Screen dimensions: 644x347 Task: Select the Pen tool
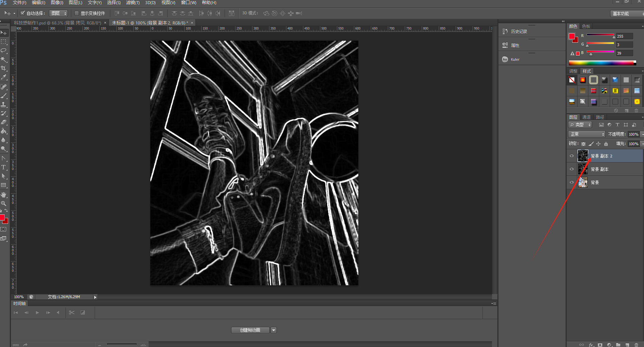click(4, 158)
